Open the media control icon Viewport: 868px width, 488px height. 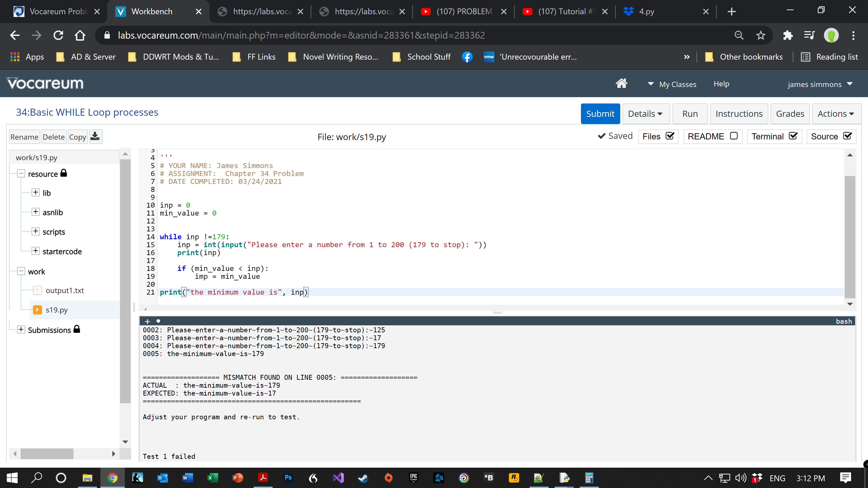pos(809,35)
